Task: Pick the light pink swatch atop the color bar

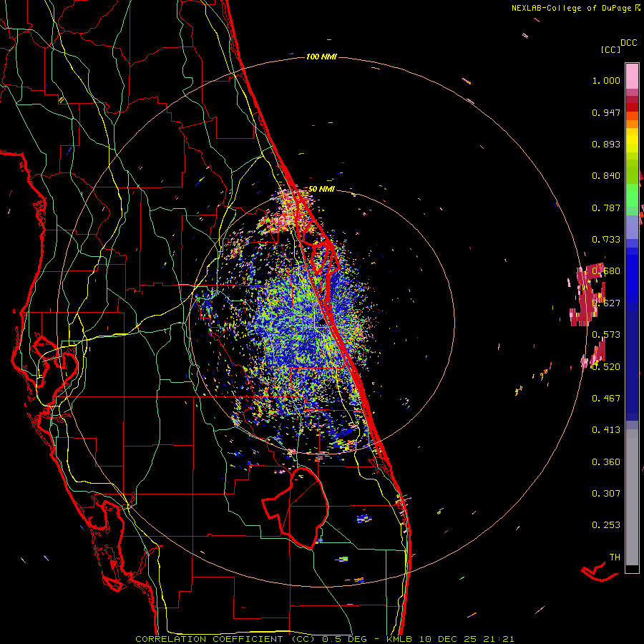Action: click(x=632, y=77)
